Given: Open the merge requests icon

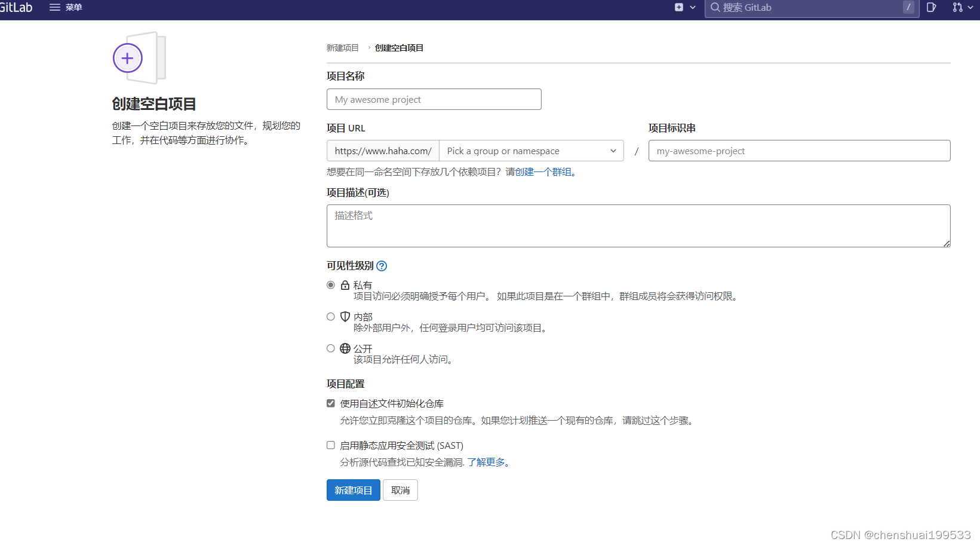Looking at the screenshot, I should coord(958,7).
